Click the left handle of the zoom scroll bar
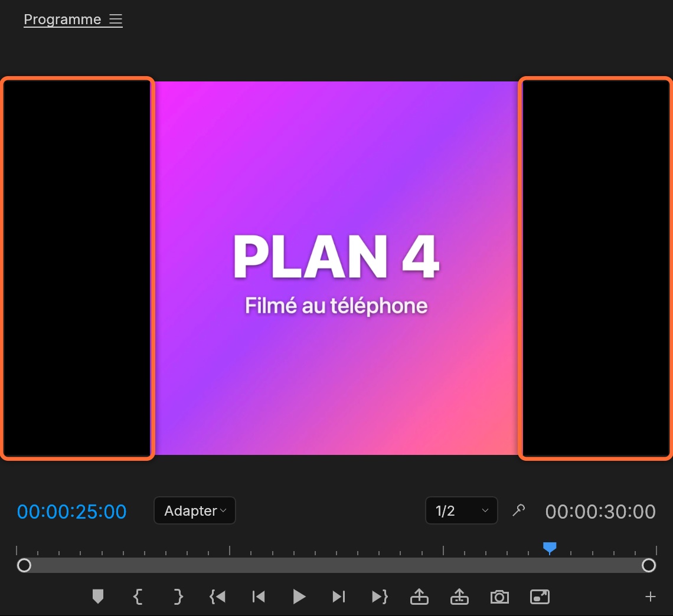 tap(24, 565)
